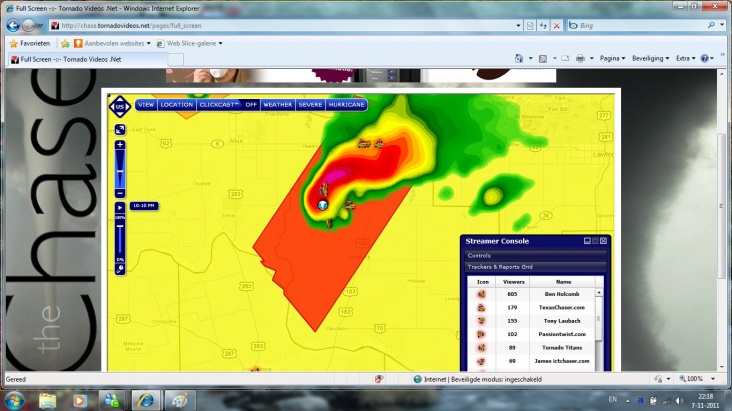Click the Home icon in command bar
This screenshot has width=732, height=411.
point(519,58)
